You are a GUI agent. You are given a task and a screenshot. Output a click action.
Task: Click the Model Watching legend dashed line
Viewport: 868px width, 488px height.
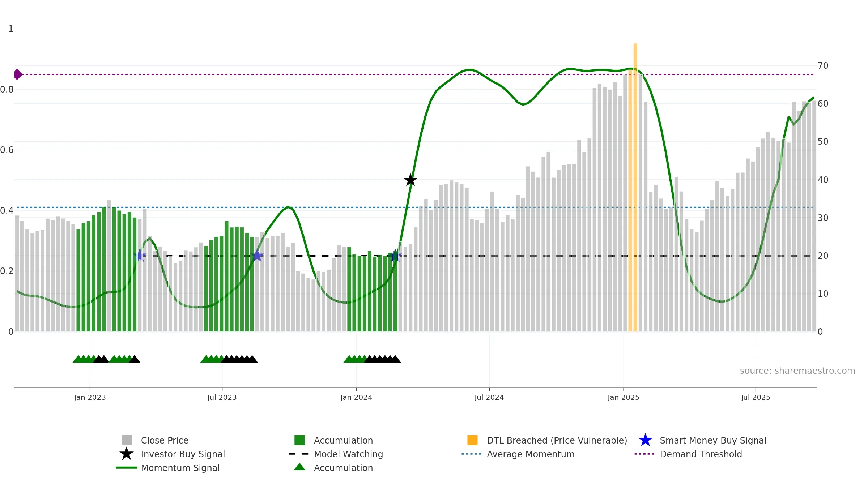298,454
